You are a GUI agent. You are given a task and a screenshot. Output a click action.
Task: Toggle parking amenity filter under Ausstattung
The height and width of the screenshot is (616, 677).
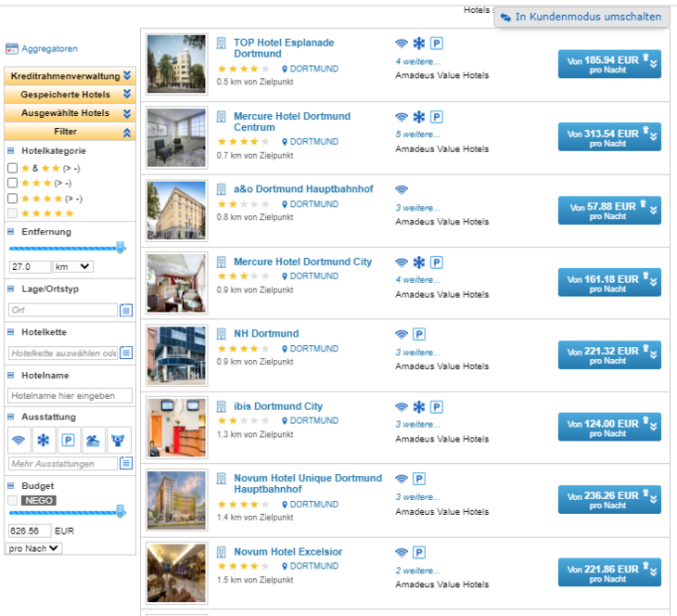[x=69, y=440]
